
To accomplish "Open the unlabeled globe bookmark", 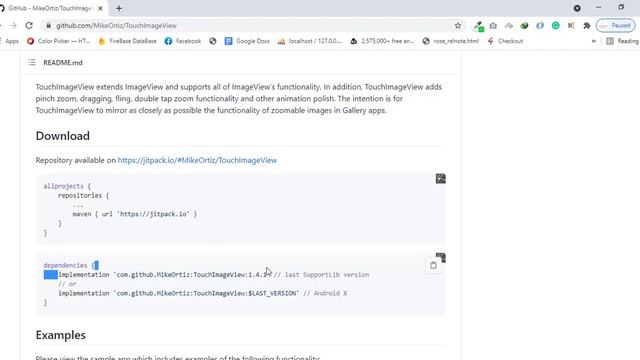I will [x=213, y=41].
